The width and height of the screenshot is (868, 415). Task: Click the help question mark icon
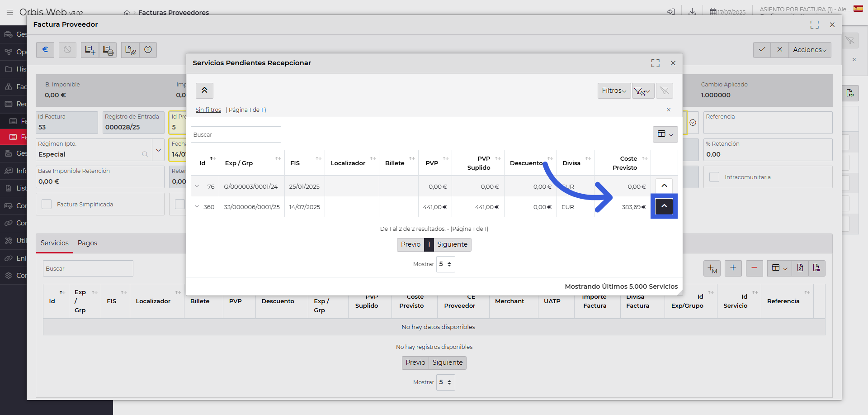(x=148, y=50)
